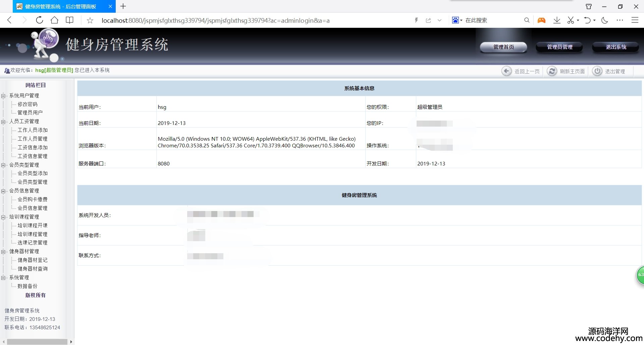Viewport: 644px width, 345px height.
Task: Click 刷新主页面 refresh button
Action: pos(566,71)
